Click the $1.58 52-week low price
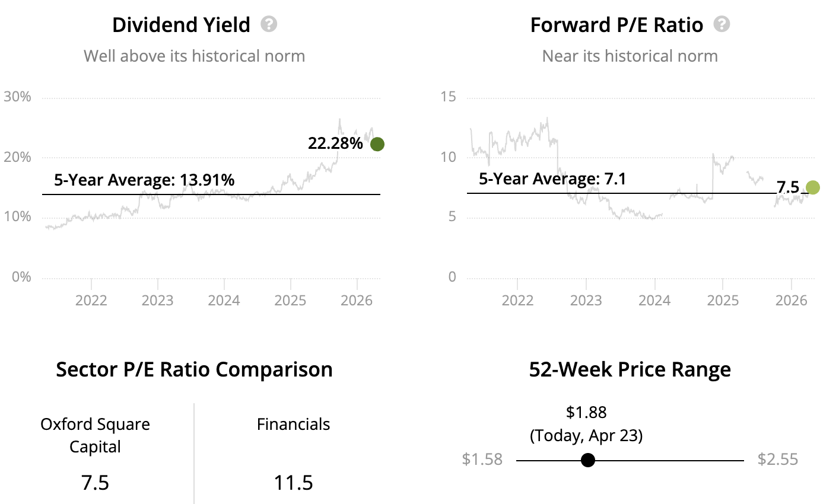 (482, 460)
